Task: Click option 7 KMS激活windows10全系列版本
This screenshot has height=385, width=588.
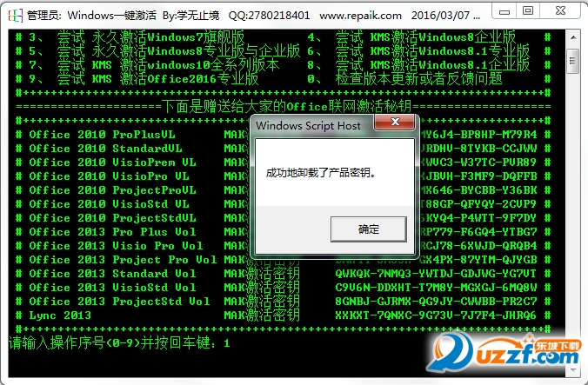Action: click(154, 65)
